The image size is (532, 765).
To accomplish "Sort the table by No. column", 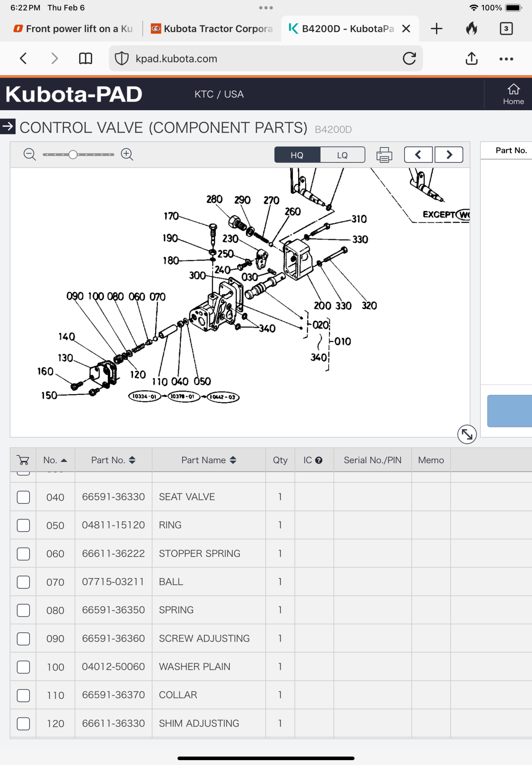I will 55,460.
